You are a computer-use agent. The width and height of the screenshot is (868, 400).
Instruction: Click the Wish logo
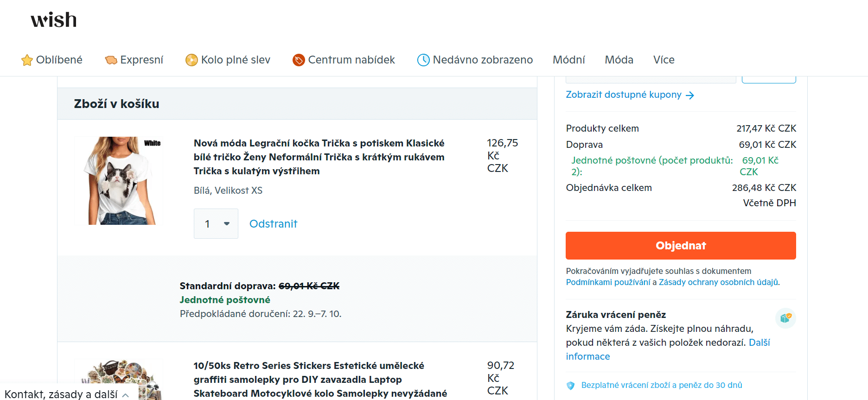[53, 20]
